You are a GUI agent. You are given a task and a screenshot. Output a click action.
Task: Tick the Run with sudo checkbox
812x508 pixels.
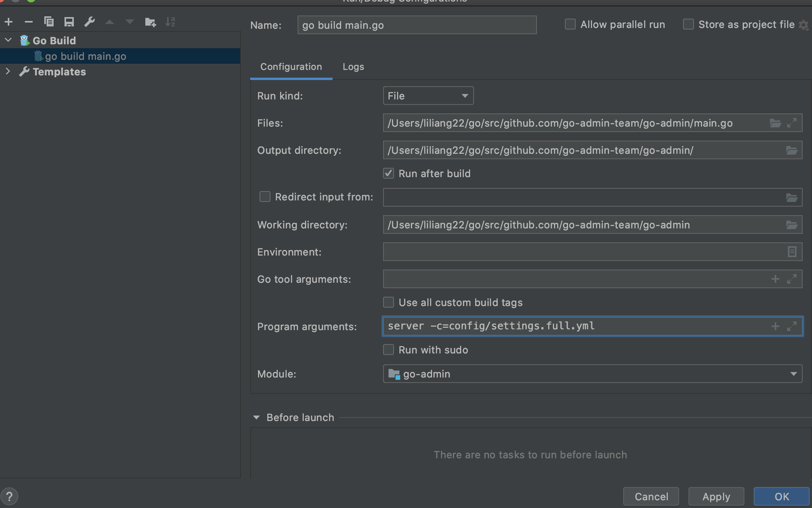click(389, 350)
